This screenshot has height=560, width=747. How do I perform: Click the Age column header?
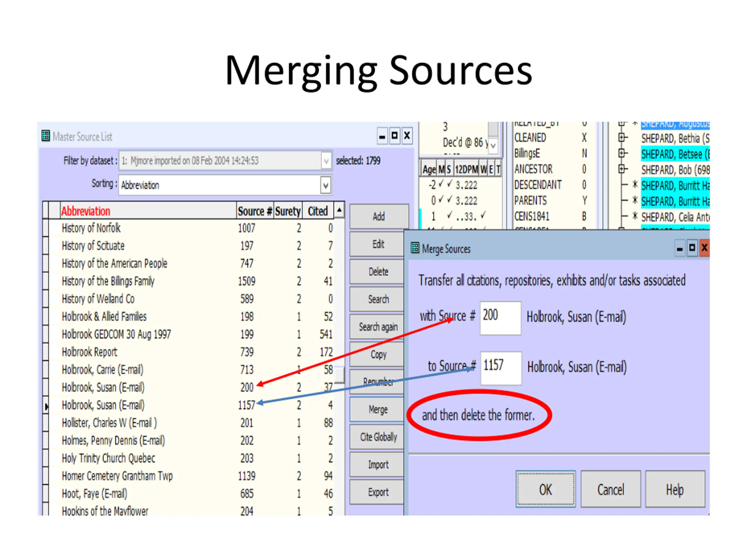pyautogui.click(x=429, y=169)
